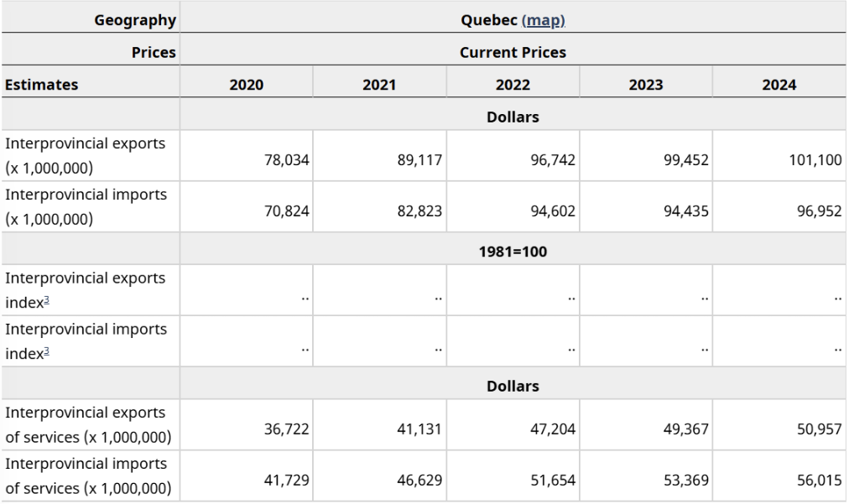Select the 2021 column header
The image size is (849, 504).
pyautogui.click(x=379, y=85)
